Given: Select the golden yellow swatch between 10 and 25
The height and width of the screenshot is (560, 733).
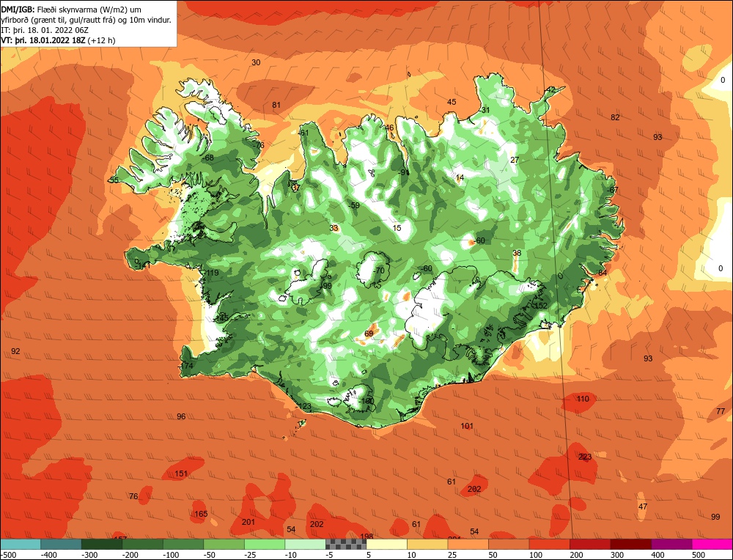Looking at the screenshot, I should [x=427, y=544].
